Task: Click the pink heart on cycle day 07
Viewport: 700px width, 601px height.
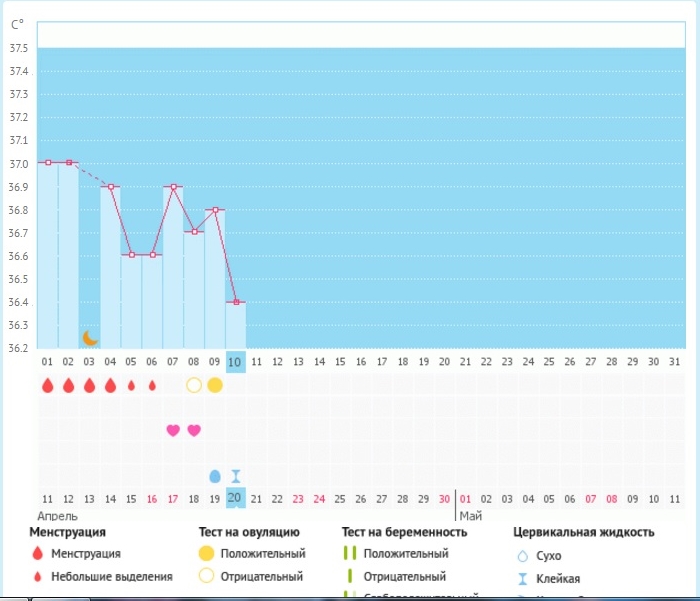Action: coord(173,430)
